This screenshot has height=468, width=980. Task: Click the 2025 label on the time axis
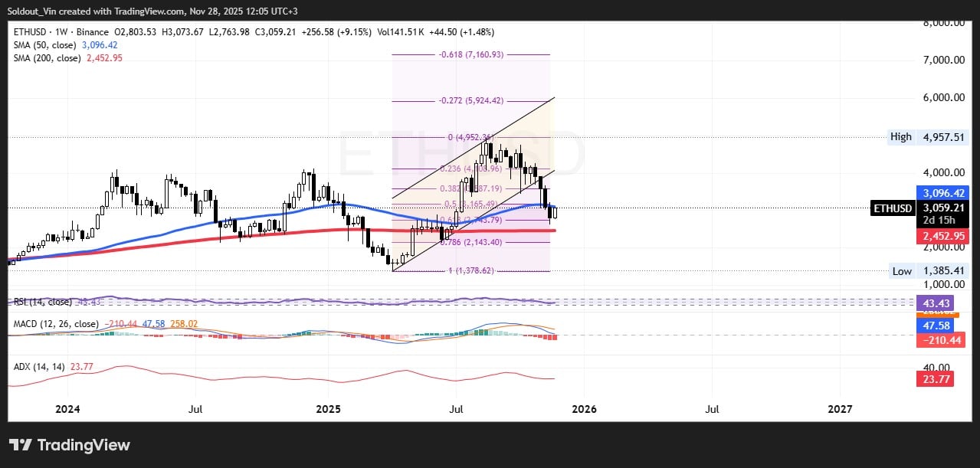point(329,409)
